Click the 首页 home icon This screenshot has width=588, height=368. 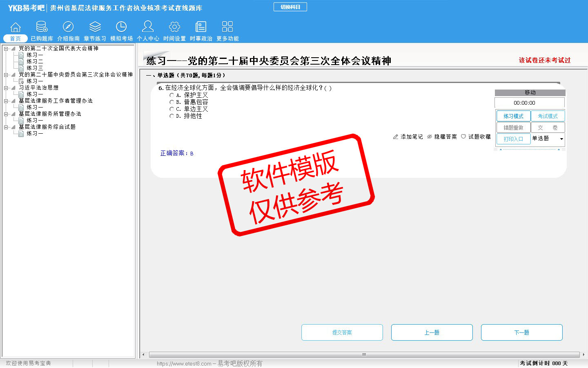coord(16,27)
